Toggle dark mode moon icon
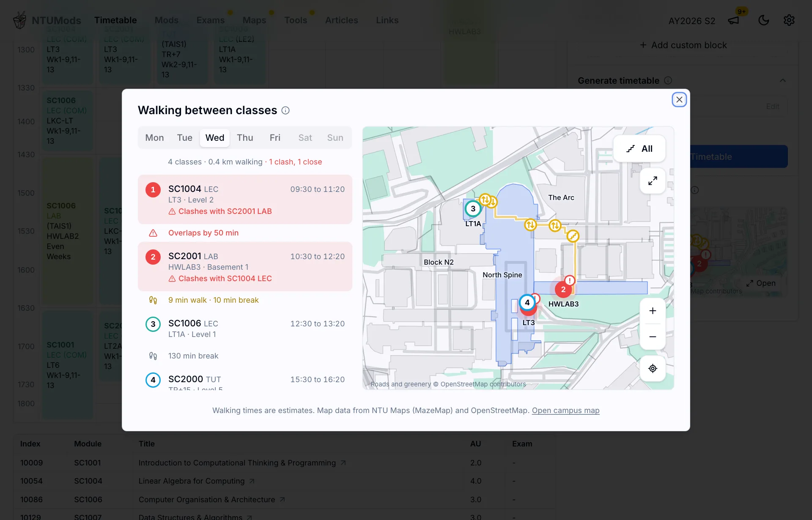Image resolution: width=812 pixels, height=520 pixels. [x=763, y=20]
